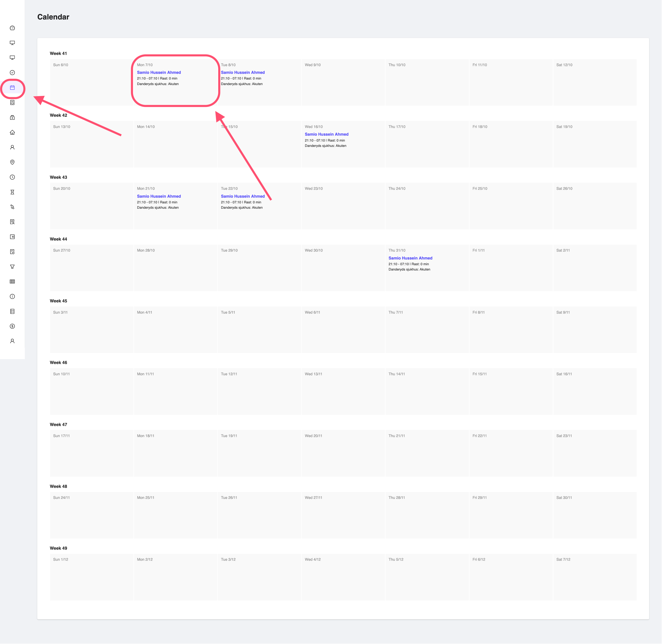Screen dimensions: 662x644
Task: Select the person profile icon at sidebar bottom
Action: 13,341
